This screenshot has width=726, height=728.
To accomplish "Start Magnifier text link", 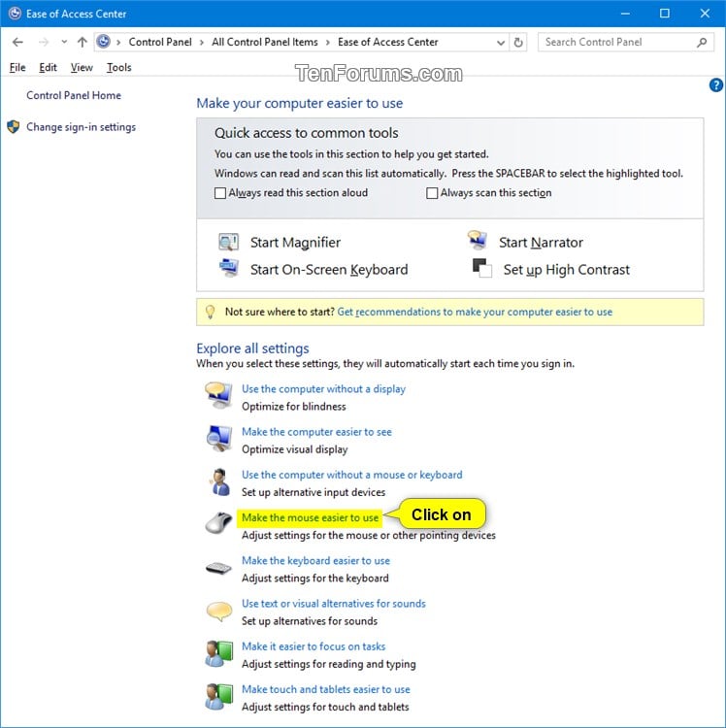I will (295, 243).
